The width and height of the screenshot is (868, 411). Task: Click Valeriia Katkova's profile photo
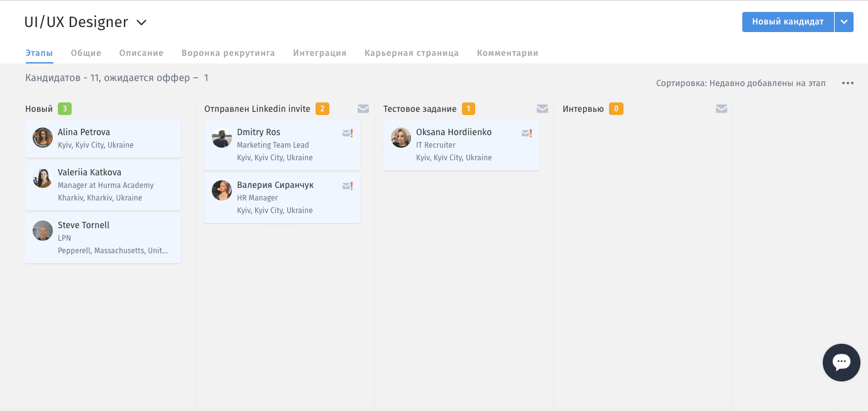(x=43, y=178)
